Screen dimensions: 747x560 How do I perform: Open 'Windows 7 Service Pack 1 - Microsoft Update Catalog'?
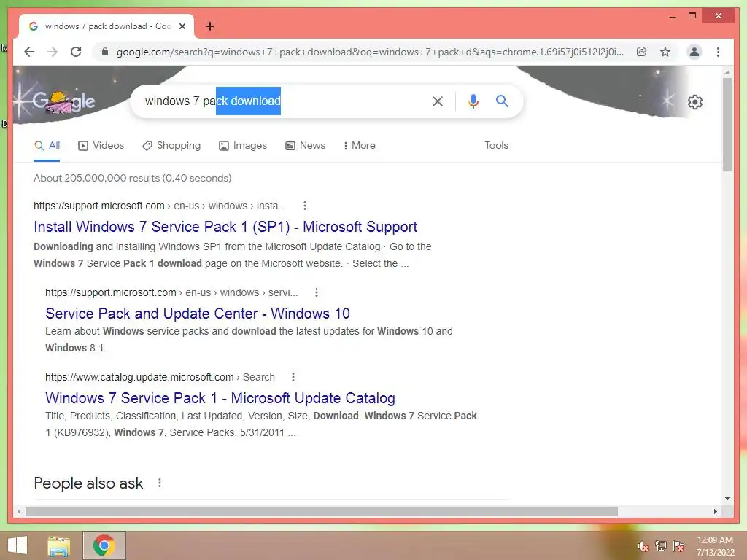click(220, 398)
